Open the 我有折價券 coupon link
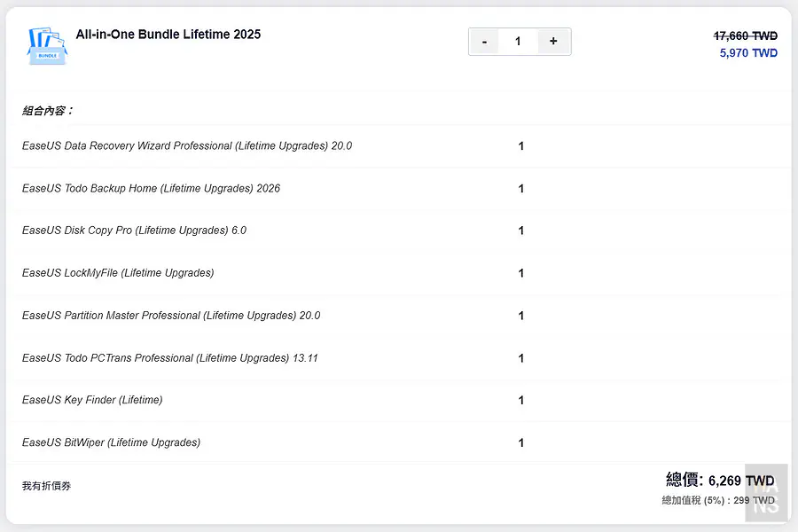This screenshot has width=798, height=532. point(46,487)
